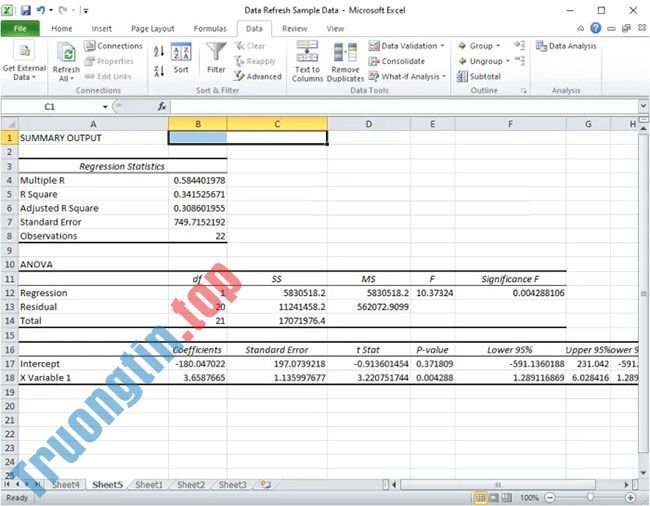Select row 12 header
Screen dimensions: 650x506
pos(9,293)
